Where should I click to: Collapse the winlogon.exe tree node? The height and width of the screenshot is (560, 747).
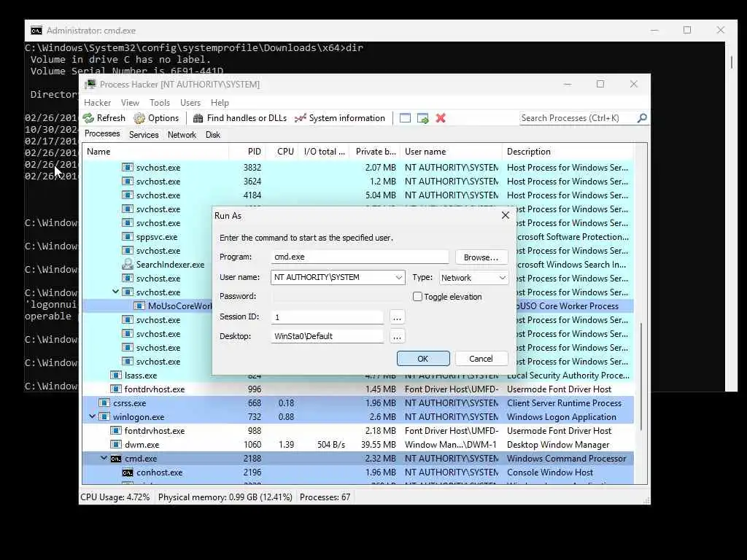click(93, 416)
